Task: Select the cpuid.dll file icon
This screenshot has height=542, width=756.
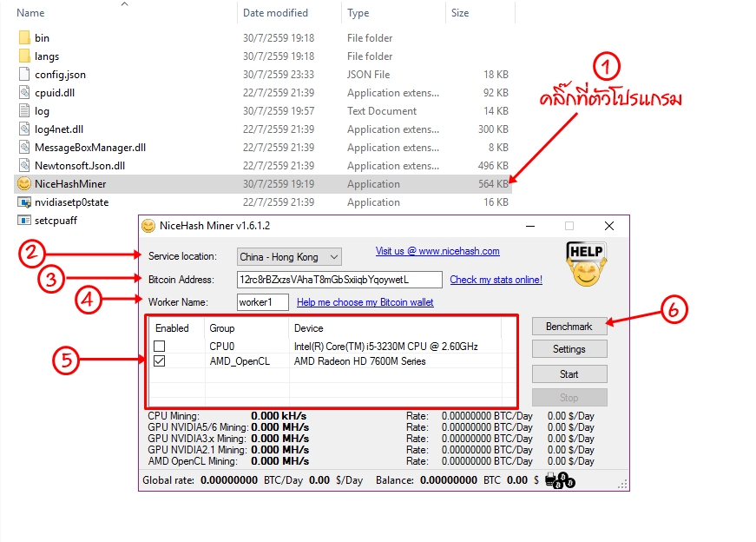Action: tap(24, 93)
